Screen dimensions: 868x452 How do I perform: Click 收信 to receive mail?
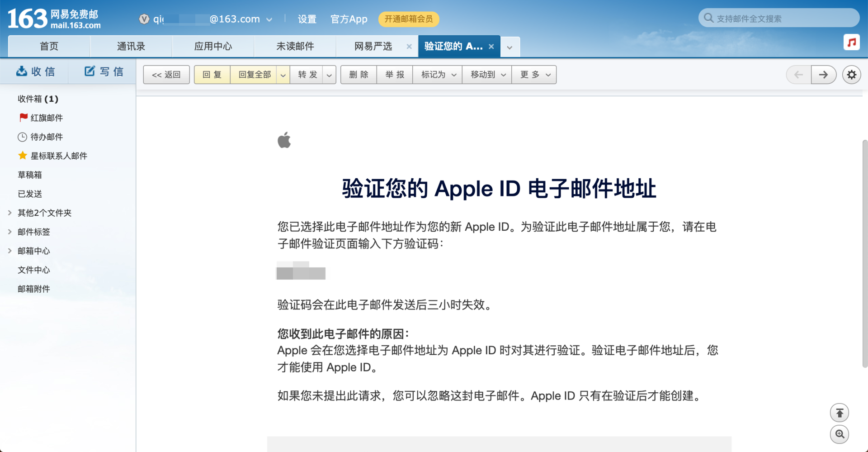point(35,71)
